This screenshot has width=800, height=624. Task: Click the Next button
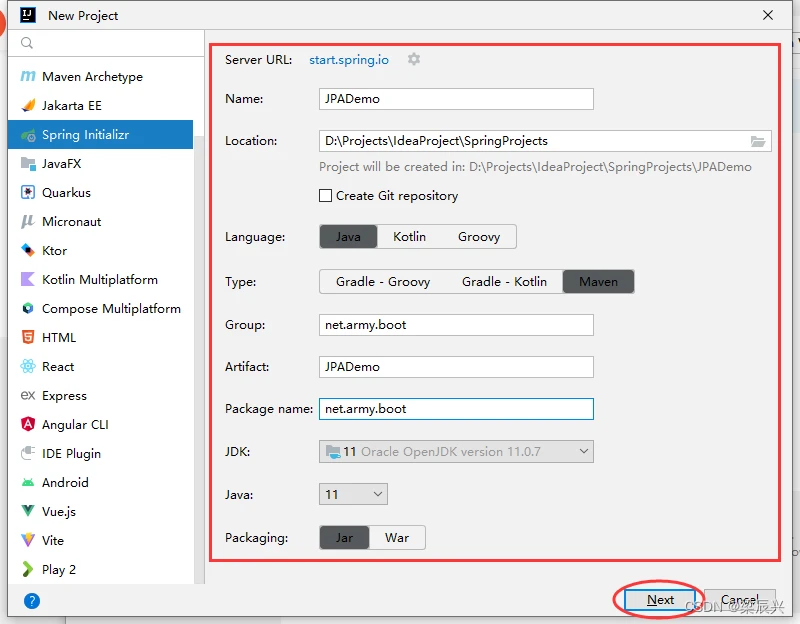[660, 600]
